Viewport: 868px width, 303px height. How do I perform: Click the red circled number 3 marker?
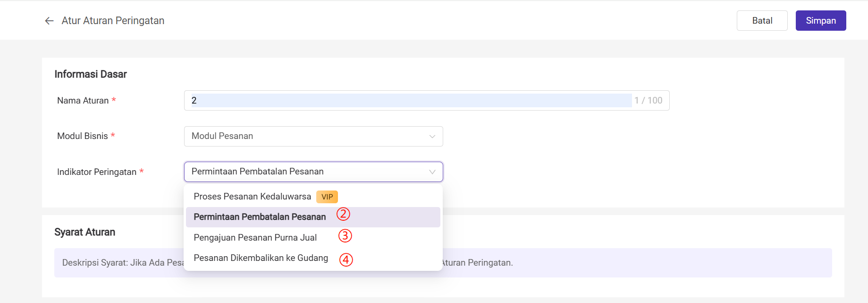345,235
